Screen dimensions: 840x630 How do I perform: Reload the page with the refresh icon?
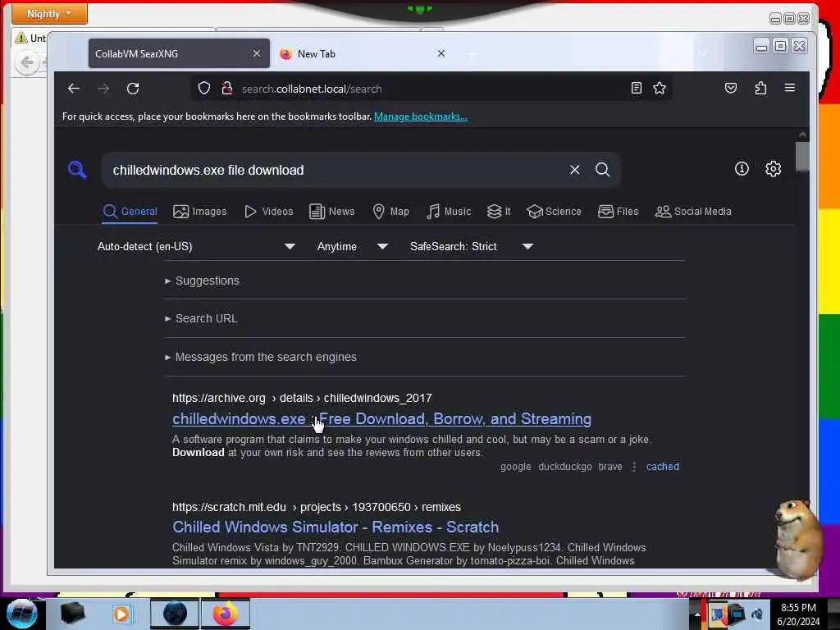pos(133,89)
